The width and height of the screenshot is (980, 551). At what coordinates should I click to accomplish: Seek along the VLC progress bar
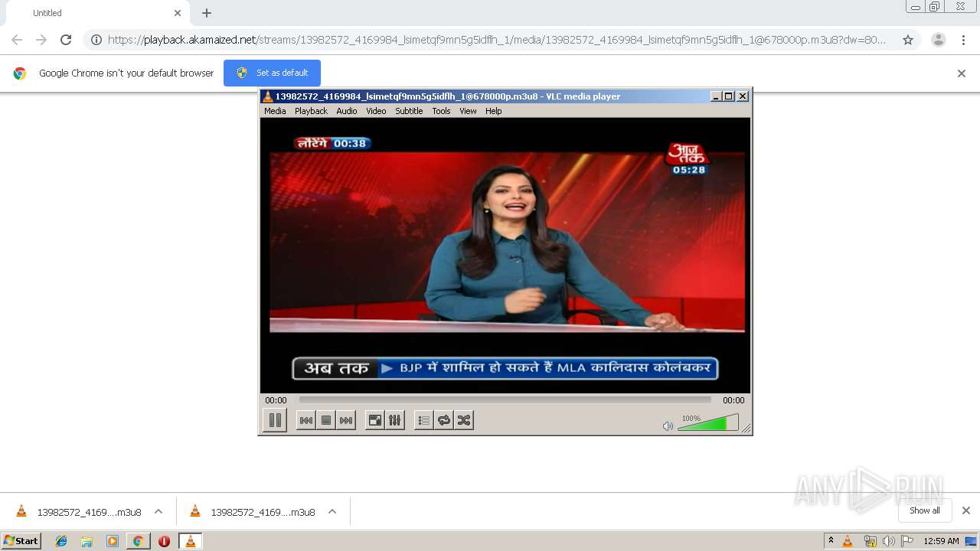click(505, 399)
